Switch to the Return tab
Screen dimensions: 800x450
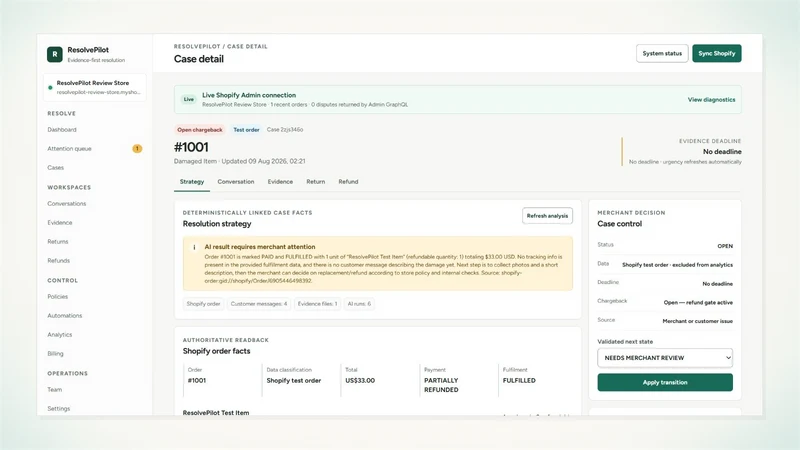(315, 182)
